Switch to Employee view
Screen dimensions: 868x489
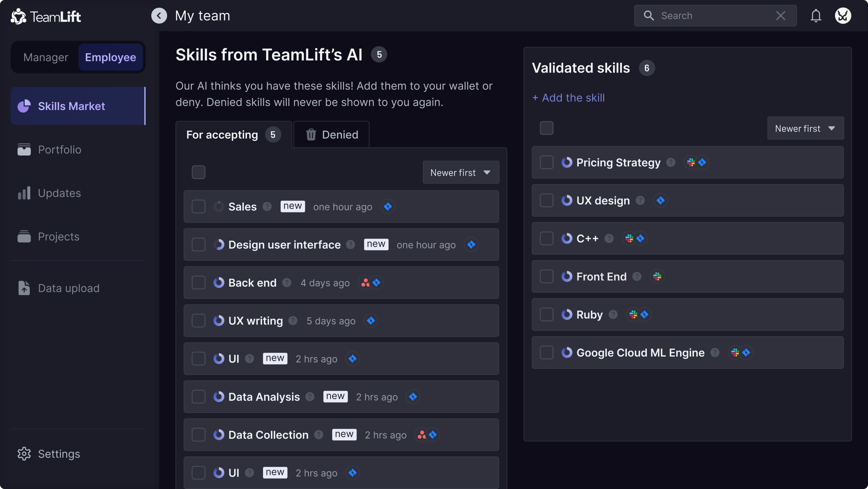(111, 57)
